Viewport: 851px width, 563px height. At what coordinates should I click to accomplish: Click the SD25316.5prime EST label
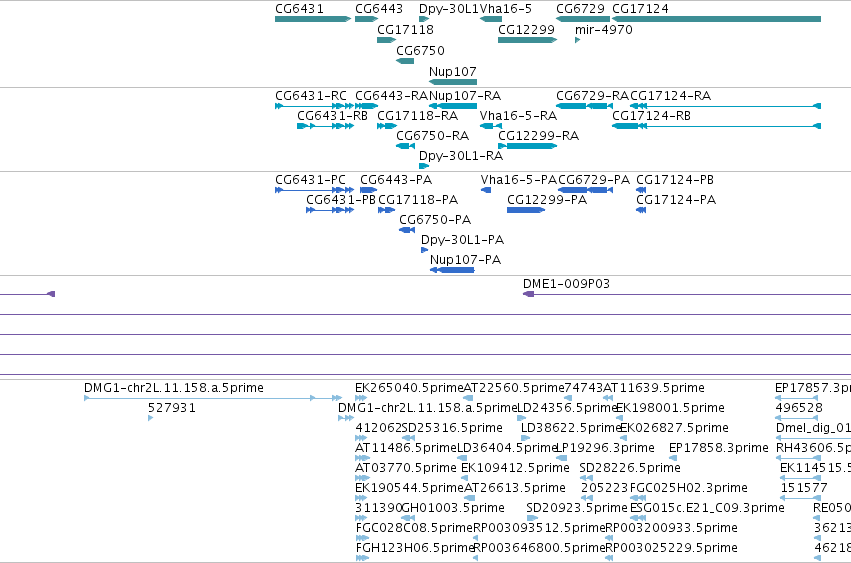pyautogui.click(x=452, y=428)
